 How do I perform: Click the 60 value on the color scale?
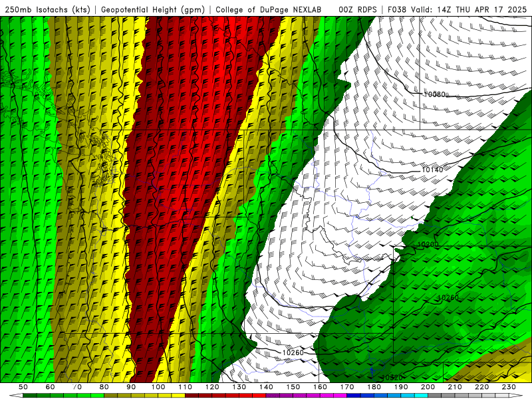click(x=50, y=387)
